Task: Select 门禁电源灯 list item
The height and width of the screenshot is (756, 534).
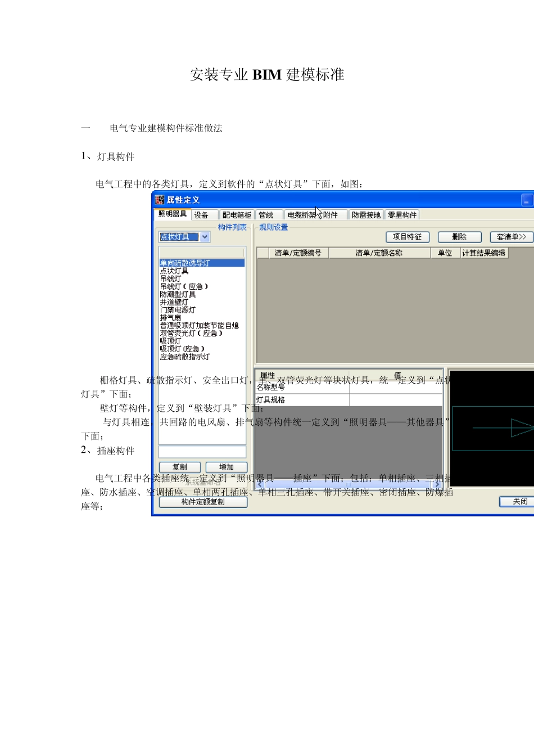Action: click(x=178, y=310)
